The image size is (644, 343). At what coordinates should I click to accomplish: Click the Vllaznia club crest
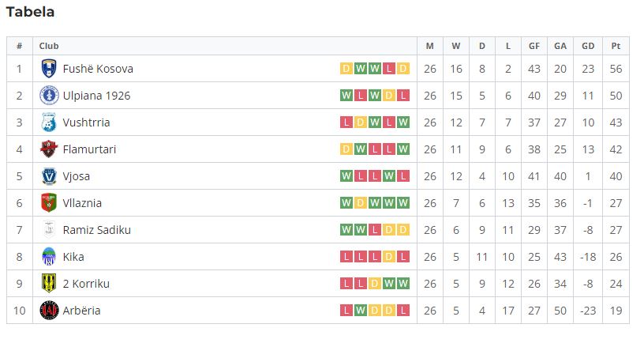pos(49,203)
